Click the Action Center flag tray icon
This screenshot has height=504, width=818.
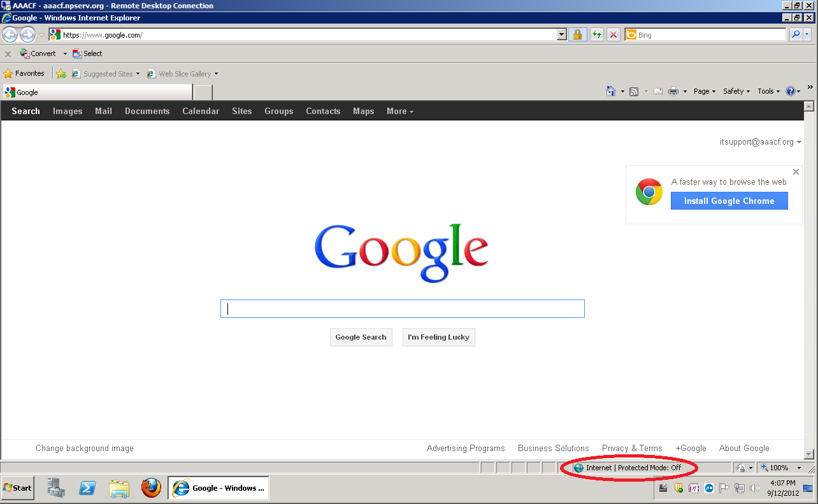pyautogui.click(x=724, y=488)
